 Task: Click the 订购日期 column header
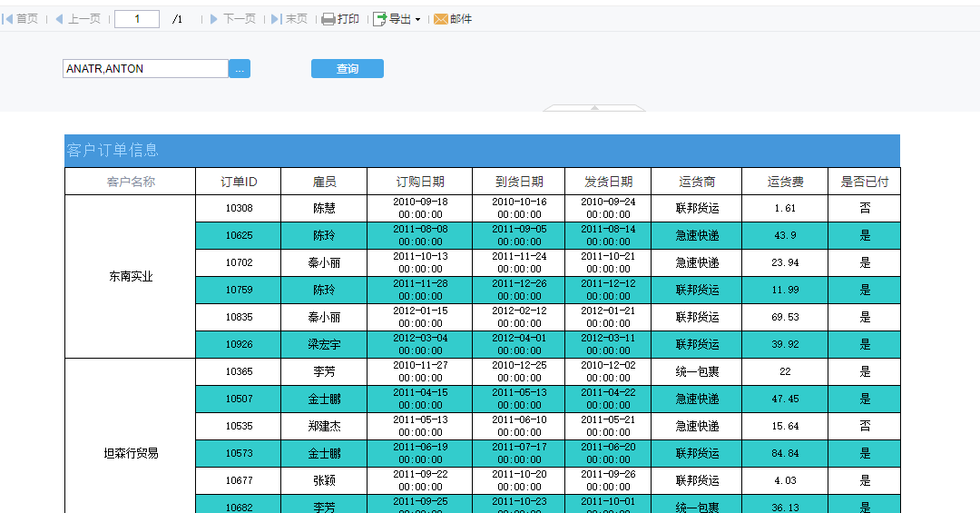420,182
